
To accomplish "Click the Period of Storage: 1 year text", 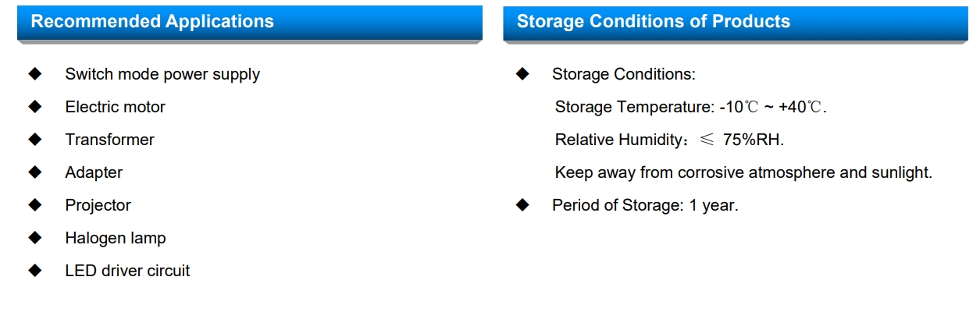I will click(x=645, y=206).
